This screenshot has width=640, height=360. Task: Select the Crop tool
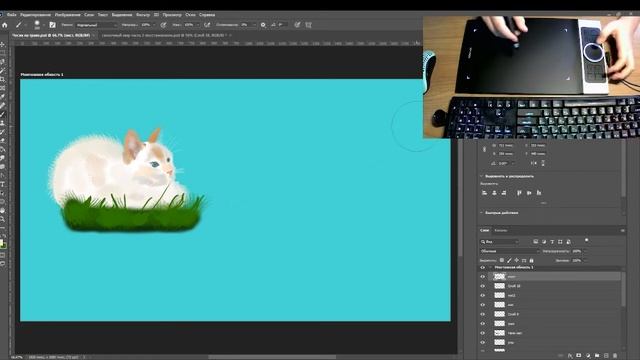click(2, 79)
